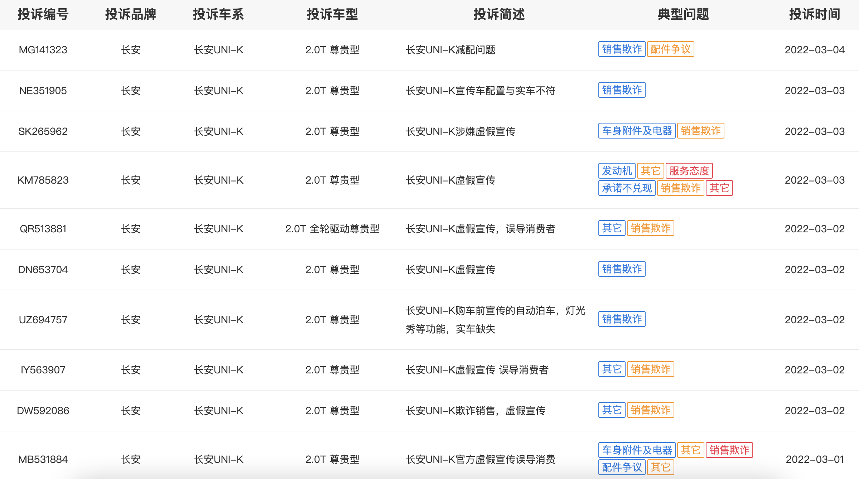The image size is (868, 479).
Task: Click the date 2022-03-01
Action: click(815, 459)
